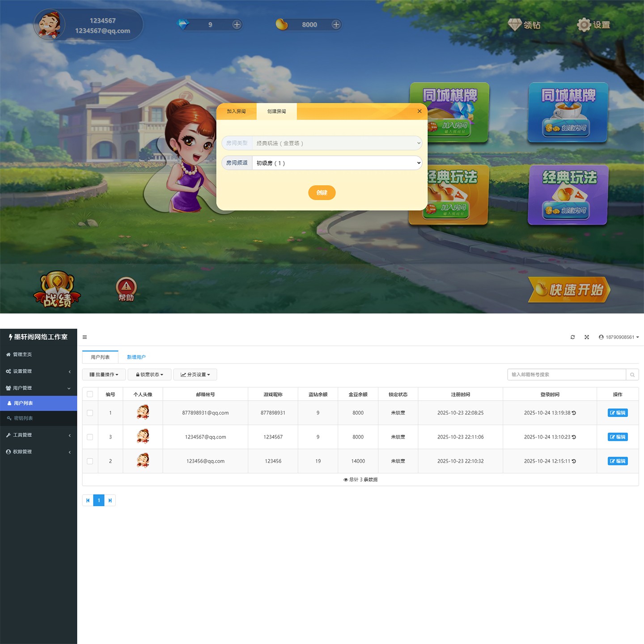
Task: Open the 批量操作 dropdown
Action: point(104,375)
